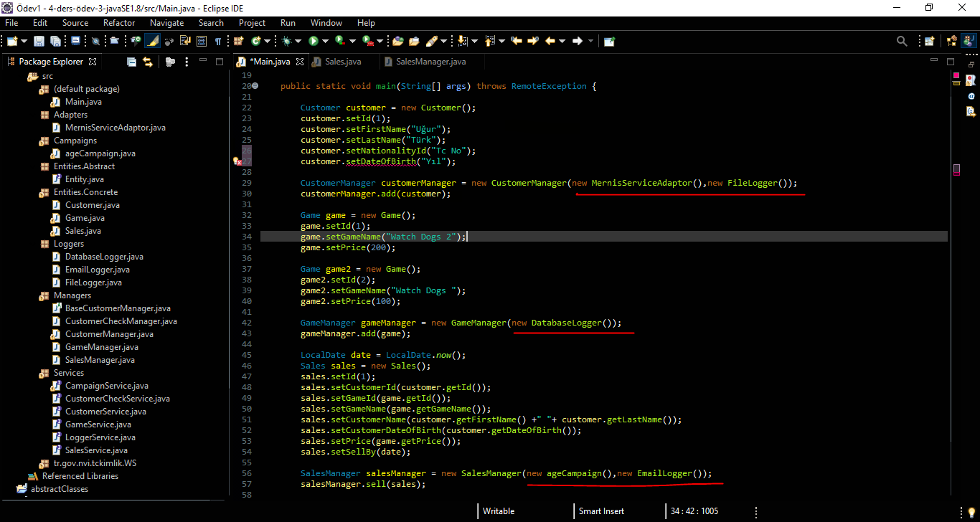The width and height of the screenshot is (980, 522).
Task: Open the Run button dropdown arrow
Action: [x=325, y=41]
